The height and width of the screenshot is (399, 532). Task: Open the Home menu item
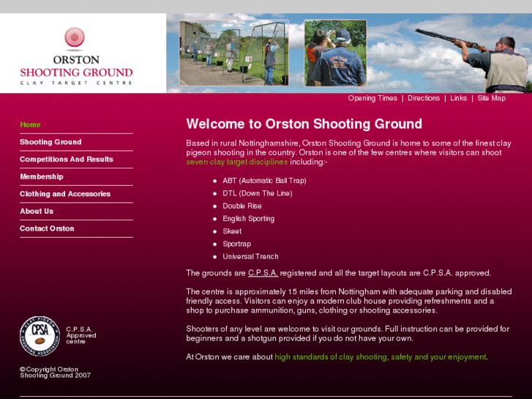click(x=30, y=124)
